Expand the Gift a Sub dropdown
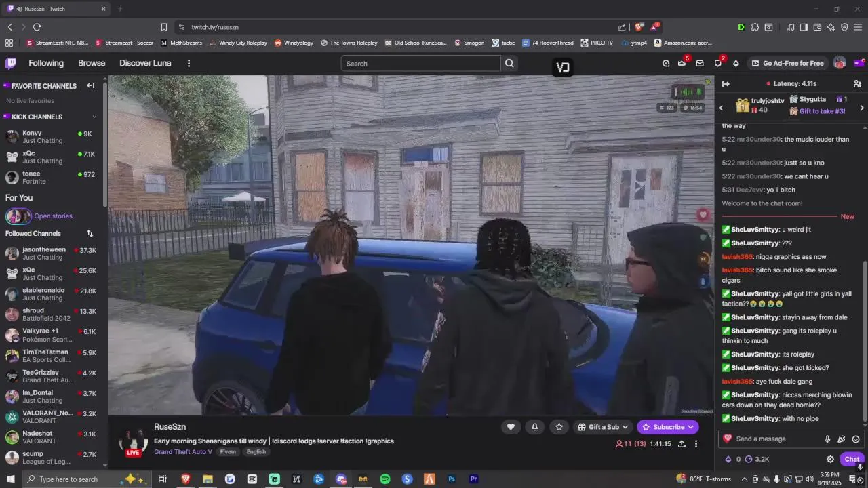This screenshot has width=868, height=488. pos(625,427)
